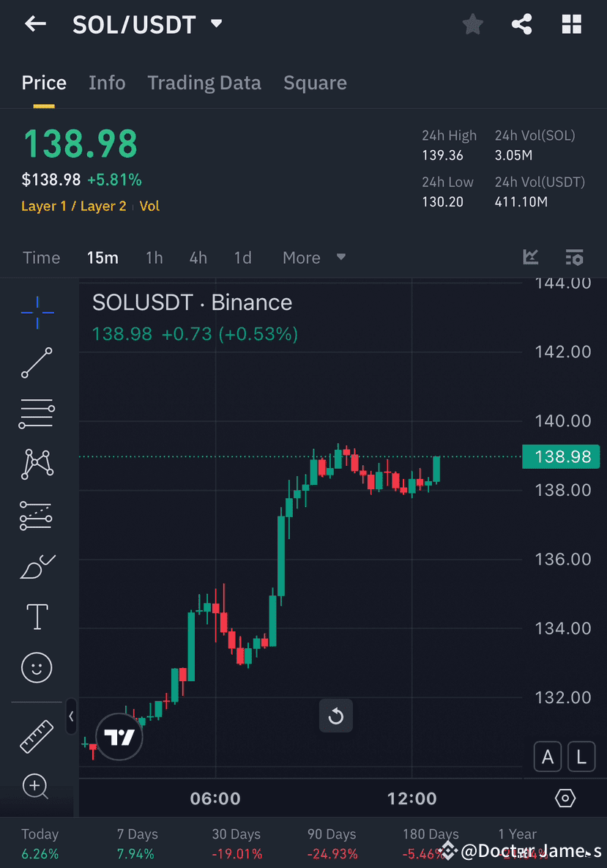607x868 pixels.
Task: Select the trend line drawing tool
Action: click(37, 363)
